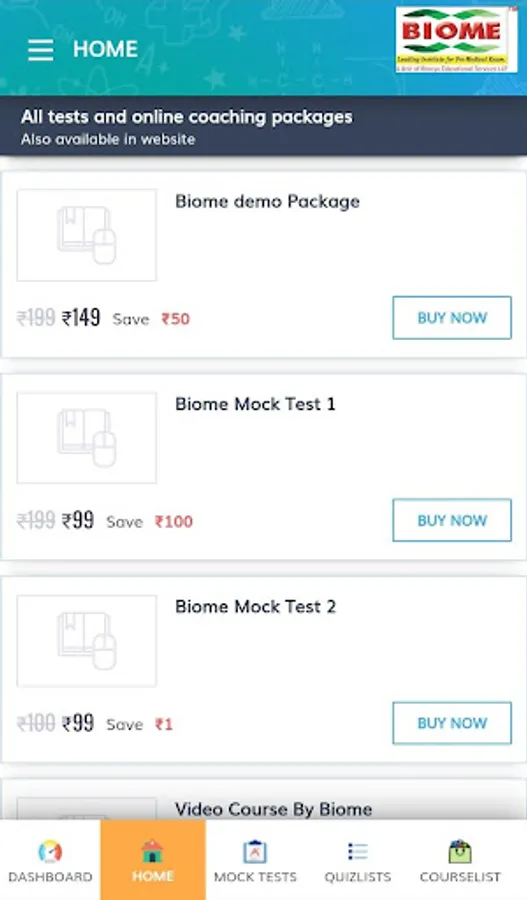Tap the Home house icon

153,851
